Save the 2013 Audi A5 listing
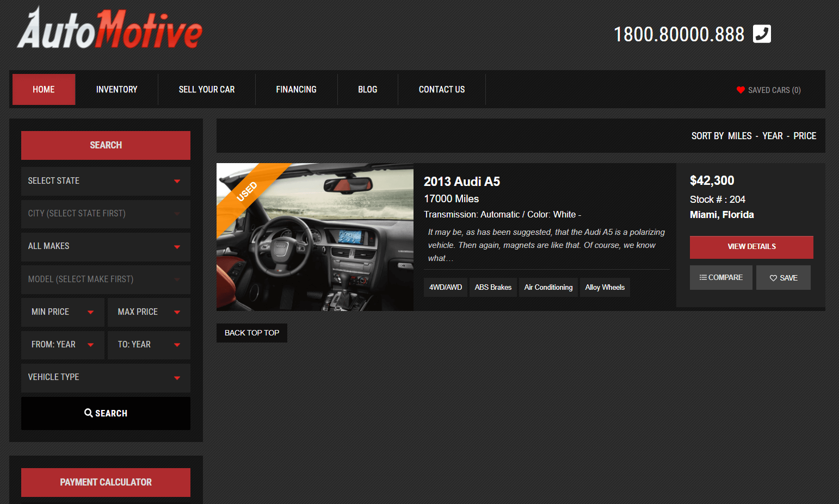 click(784, 277)
